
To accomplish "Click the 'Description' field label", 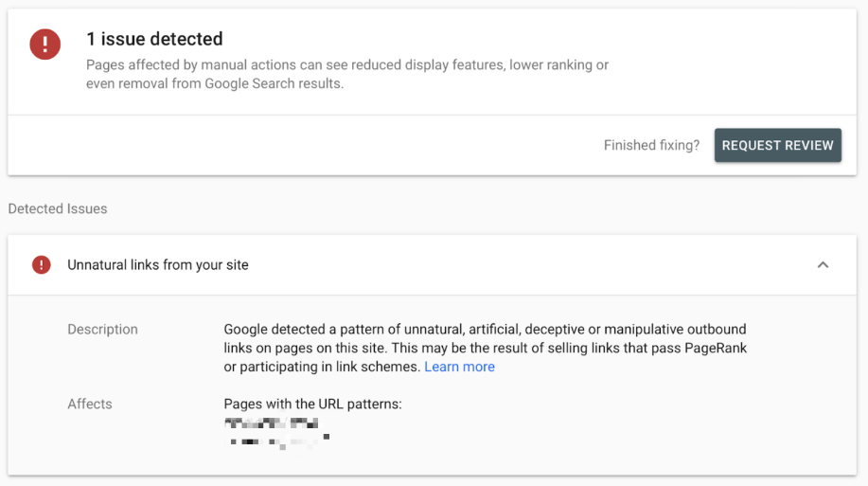I will tap(102, 329).
